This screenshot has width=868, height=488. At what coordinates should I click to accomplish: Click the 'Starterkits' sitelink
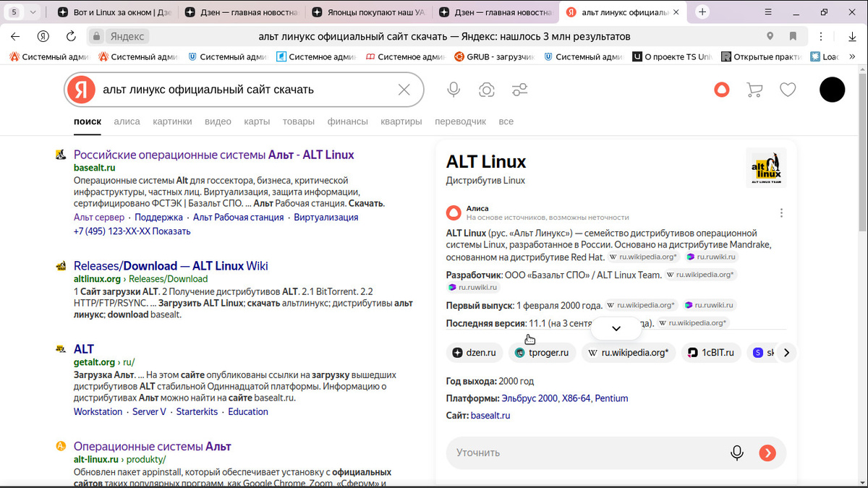coord(197,411)
